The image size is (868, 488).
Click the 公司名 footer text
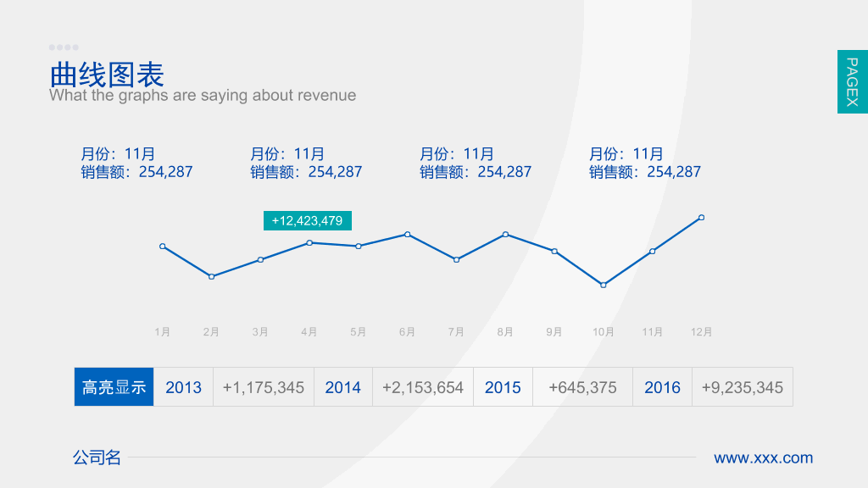97,457
